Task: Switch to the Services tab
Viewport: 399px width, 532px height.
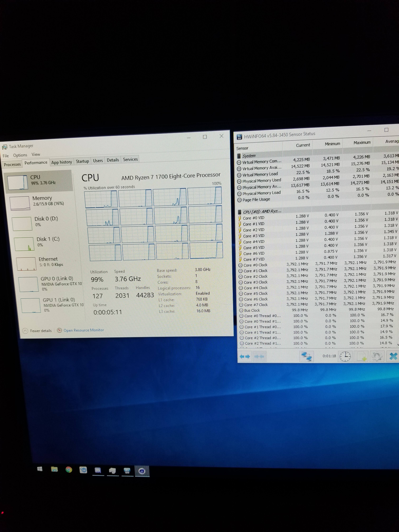Action: [130, 159]
